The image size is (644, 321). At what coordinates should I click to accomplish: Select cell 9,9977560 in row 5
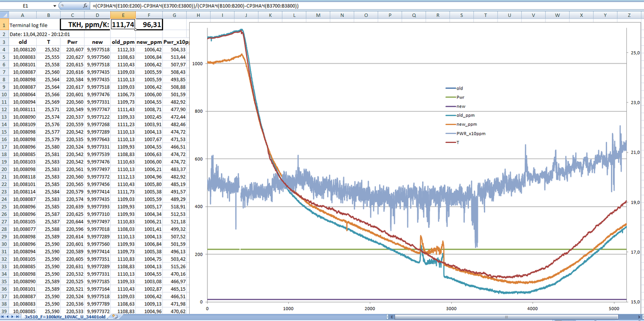(98, 57)
